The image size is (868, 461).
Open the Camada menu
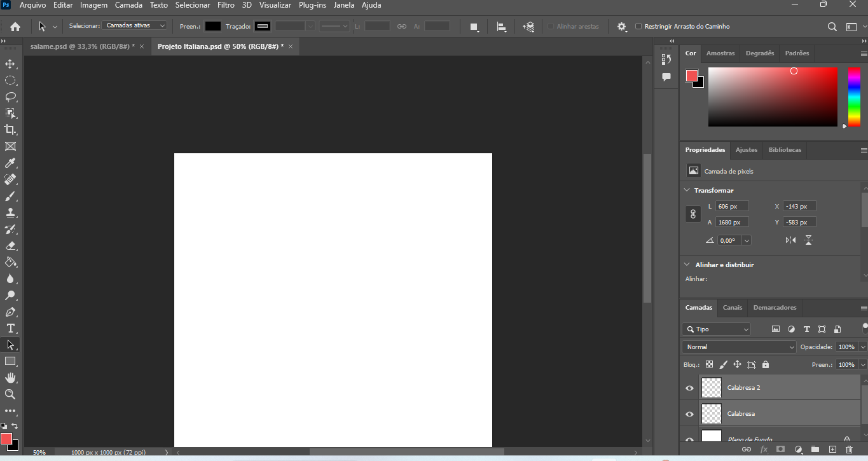point(128,5)
